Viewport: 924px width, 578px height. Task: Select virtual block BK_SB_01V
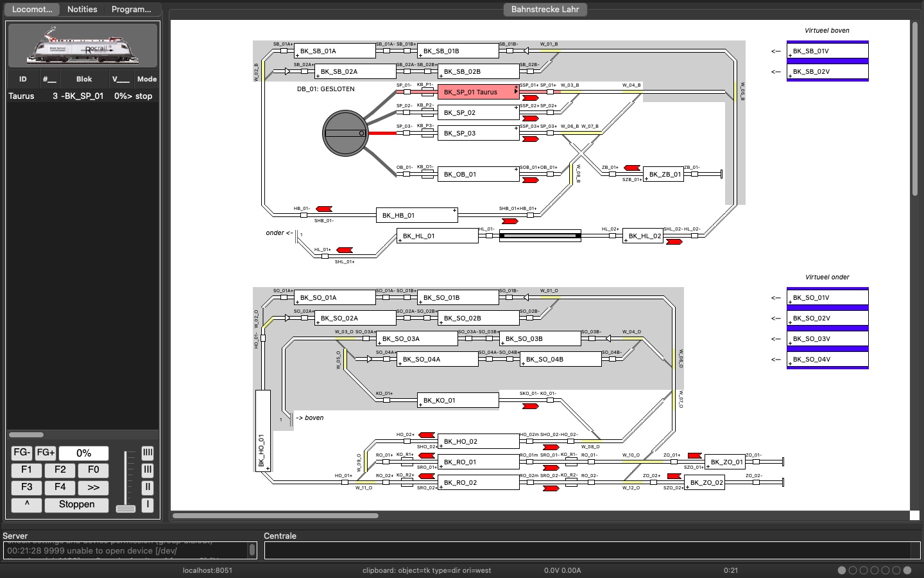(x=828, y=51)
